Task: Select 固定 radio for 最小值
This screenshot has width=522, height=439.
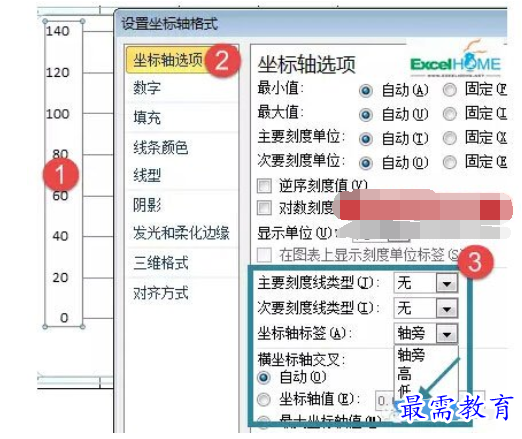Action: tap(450, 90)
